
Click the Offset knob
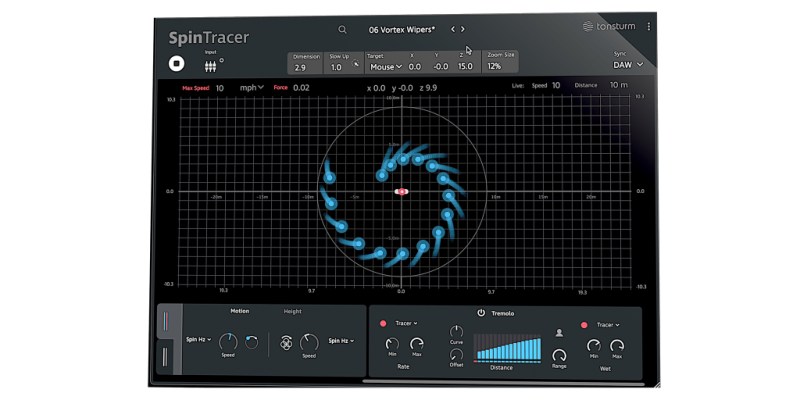pos(456,355)
